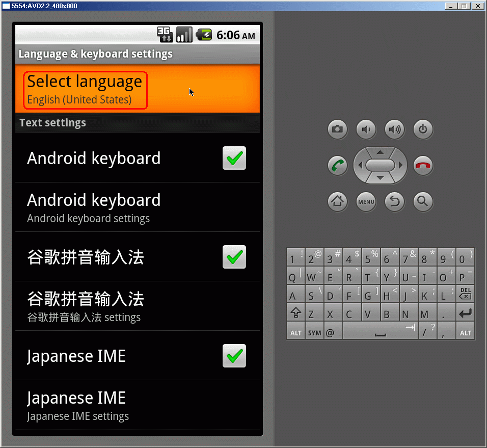Image resolution: width=487 pixels, height=448 pixels.
Task: Click the P key
Action: (465, 275)
